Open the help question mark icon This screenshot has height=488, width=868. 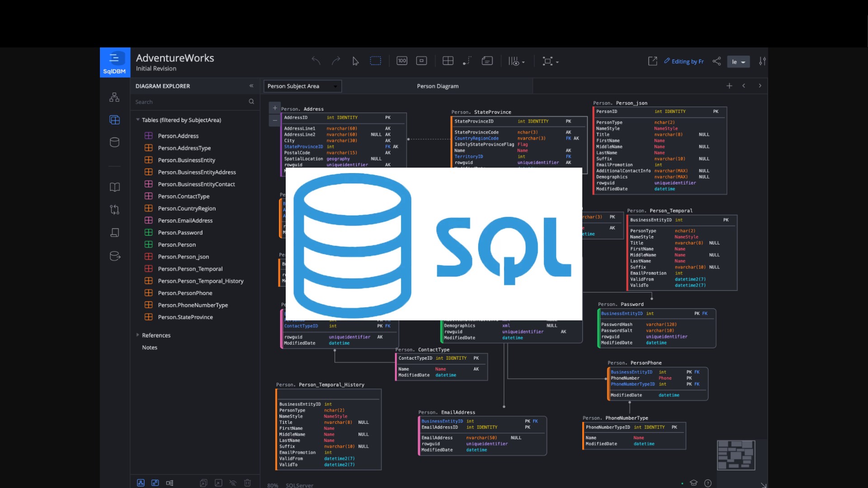pyautogui.click(x=708, y=483)
